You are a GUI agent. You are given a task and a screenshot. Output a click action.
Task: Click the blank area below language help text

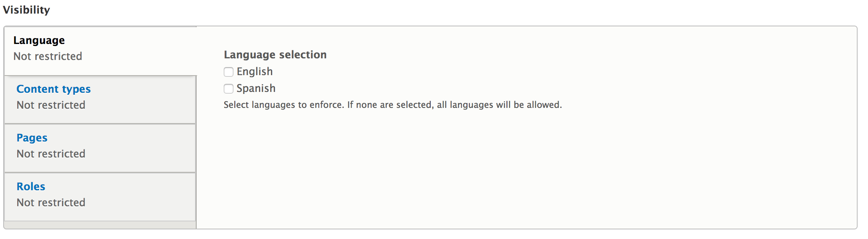coord(520,168)
